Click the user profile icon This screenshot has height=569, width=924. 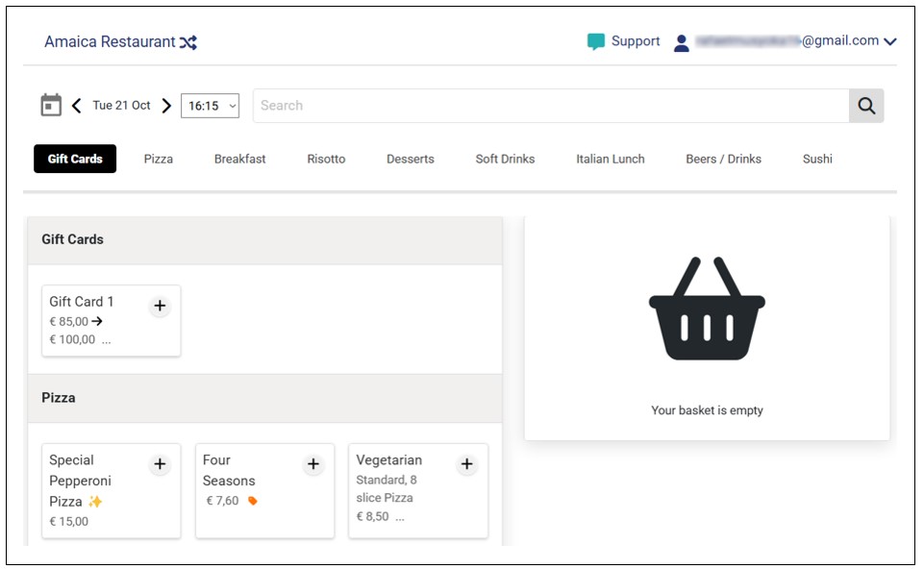pos(682,42)
